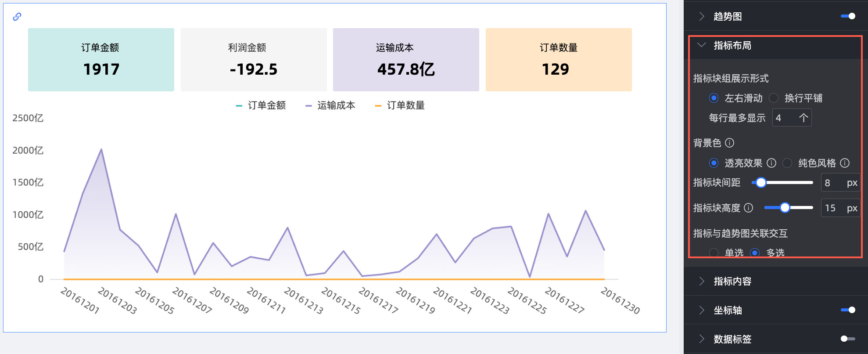868x354 pixels.
Task: Disable the 坐标轴 switch
Action: [x=848, y=310]
